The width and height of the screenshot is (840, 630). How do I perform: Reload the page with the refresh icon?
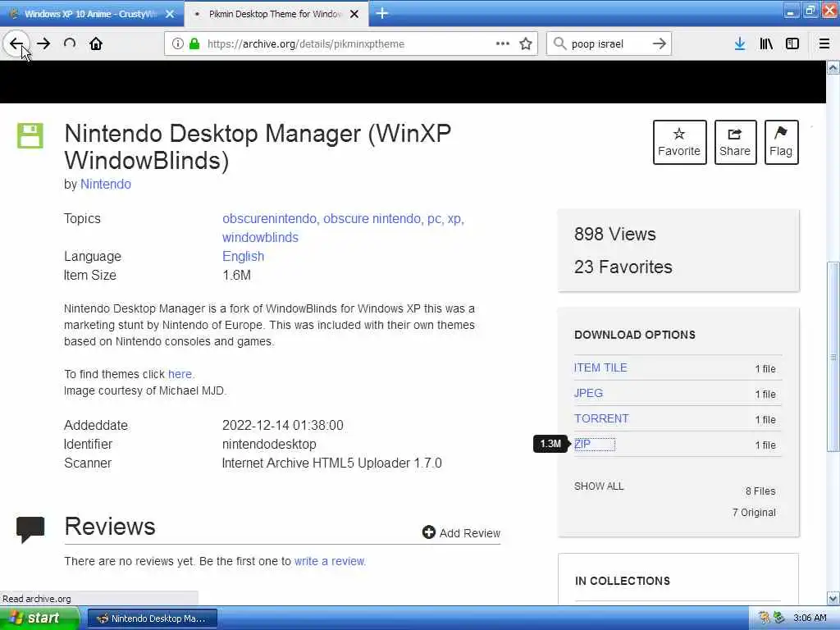click(x=70, y=43)
